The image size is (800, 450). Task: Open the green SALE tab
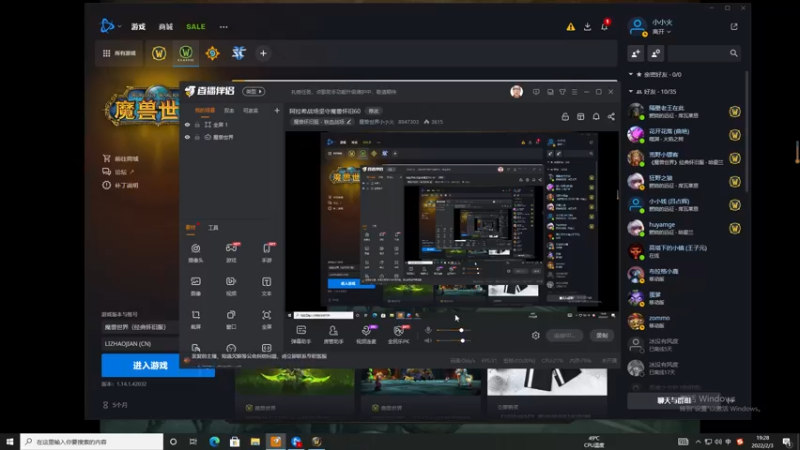pos(195,27)
